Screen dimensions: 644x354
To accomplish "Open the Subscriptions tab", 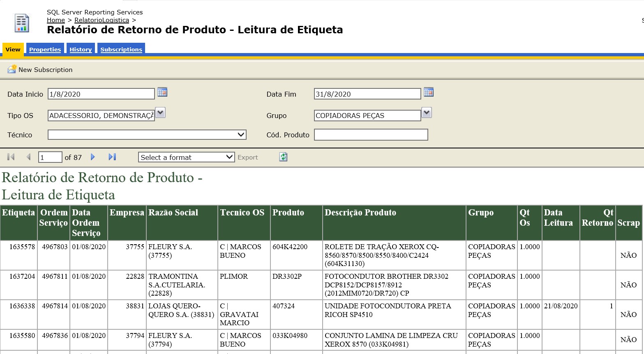I will click(x=121, y=49).
